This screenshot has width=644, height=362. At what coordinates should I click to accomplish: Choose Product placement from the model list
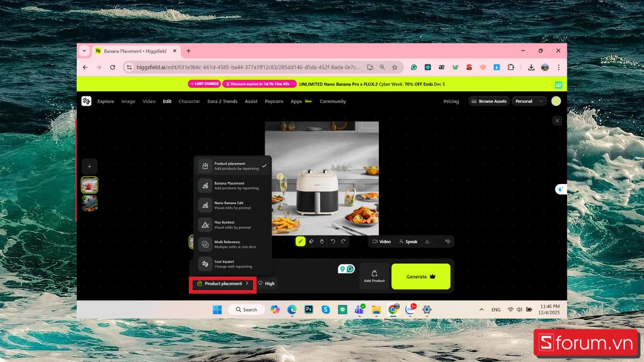pos(232,166)
